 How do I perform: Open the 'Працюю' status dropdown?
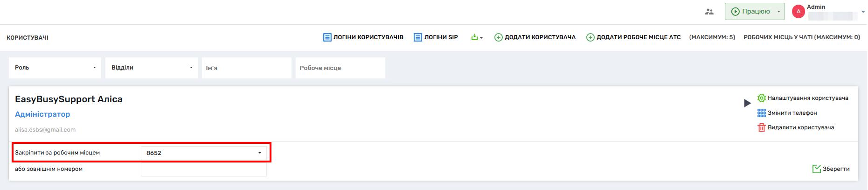(755, 12)
